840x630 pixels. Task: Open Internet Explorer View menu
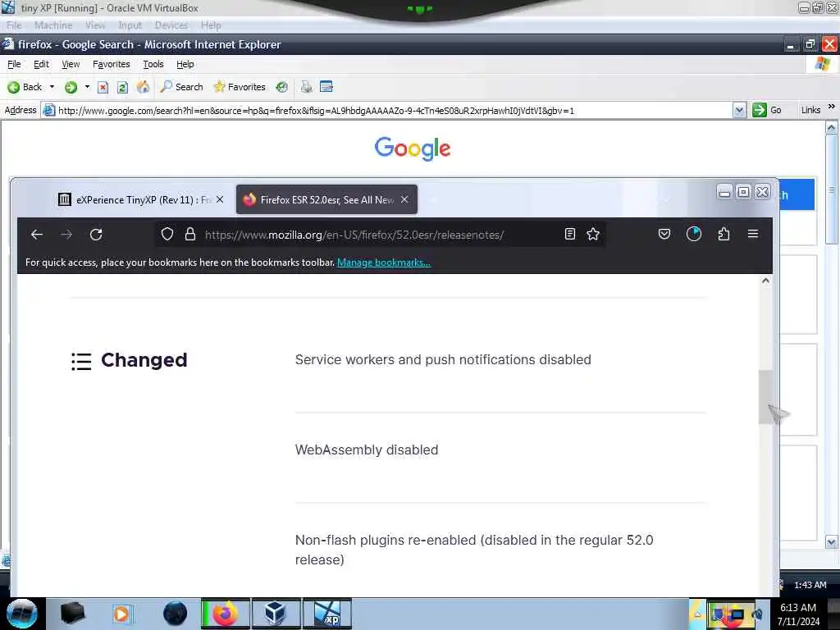click(71, 64)
